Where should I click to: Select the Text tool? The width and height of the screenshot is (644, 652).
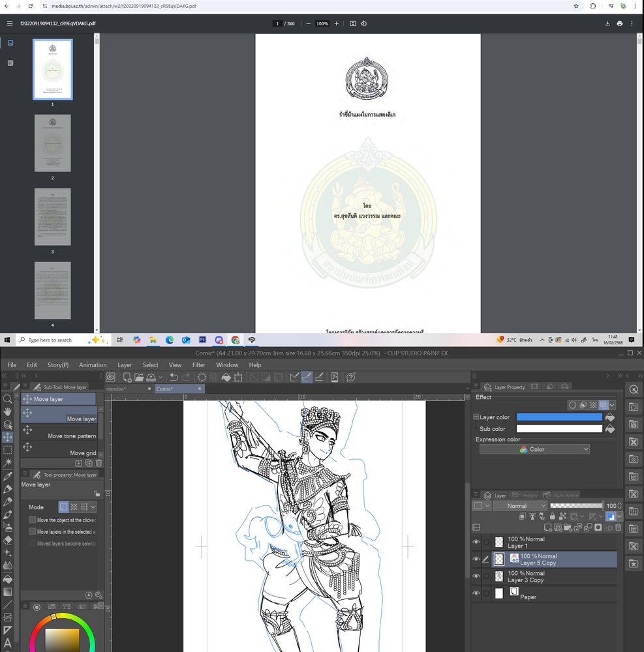click(x=7, y=643)
